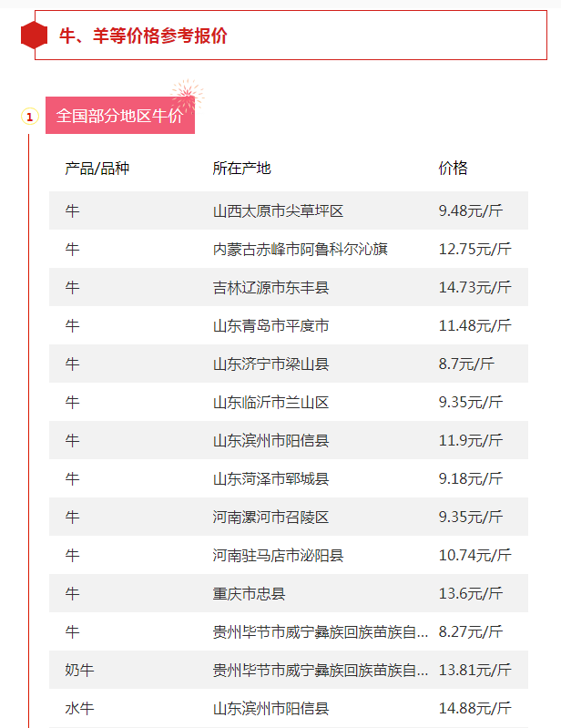Select the 山东临沂市兰山区 location cell
This screenshot has width=561, height=728.
click(x=270, y=403)
